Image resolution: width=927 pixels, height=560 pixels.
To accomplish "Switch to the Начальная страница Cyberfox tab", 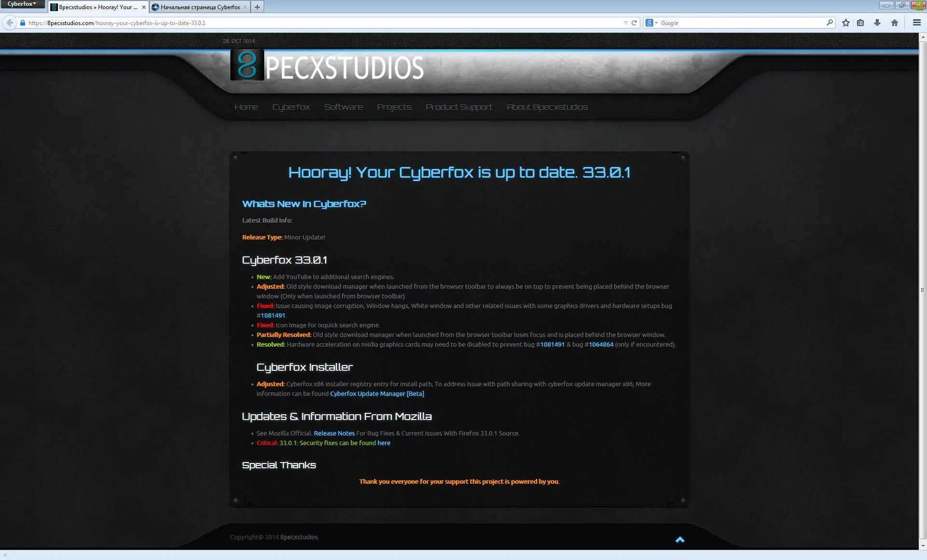I will (x=197, y=7).
